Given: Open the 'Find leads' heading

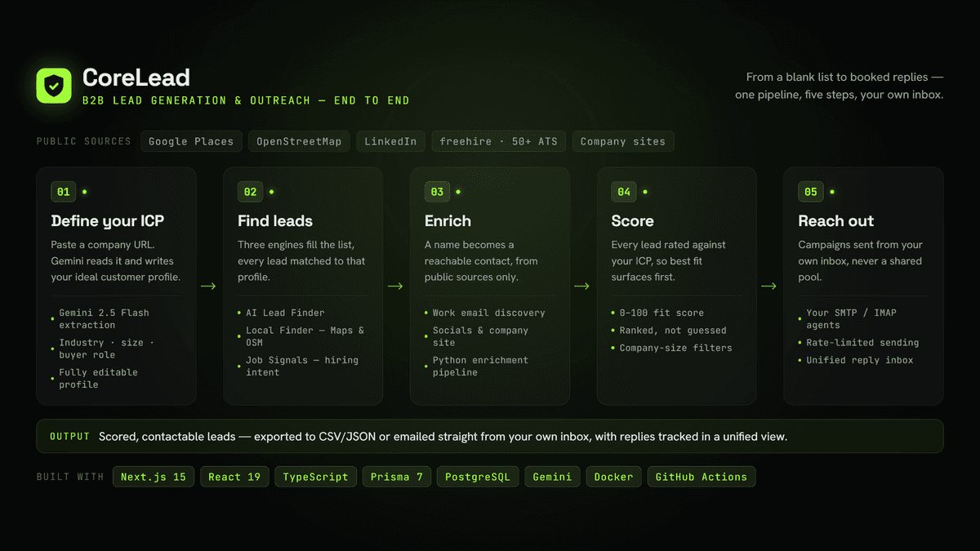Looking at the screenshot, I should [x=275, y=221].
